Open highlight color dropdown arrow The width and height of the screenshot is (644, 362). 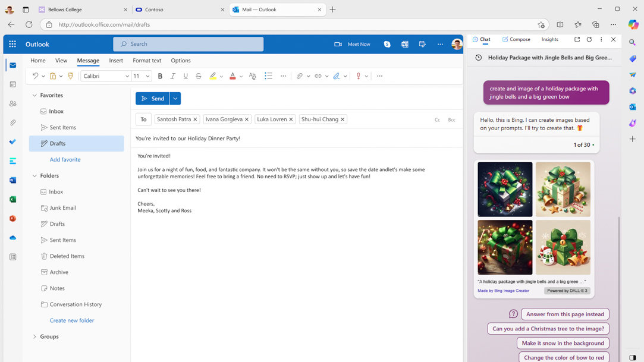(x=221, y=76)
